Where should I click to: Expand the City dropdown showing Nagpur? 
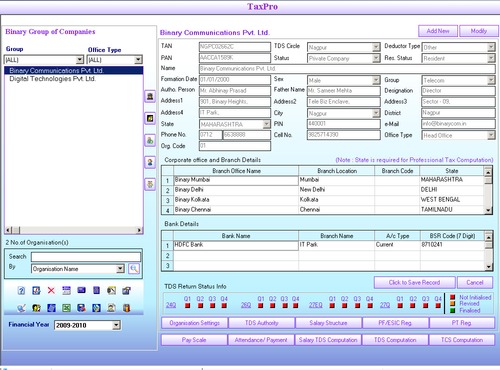376,113
